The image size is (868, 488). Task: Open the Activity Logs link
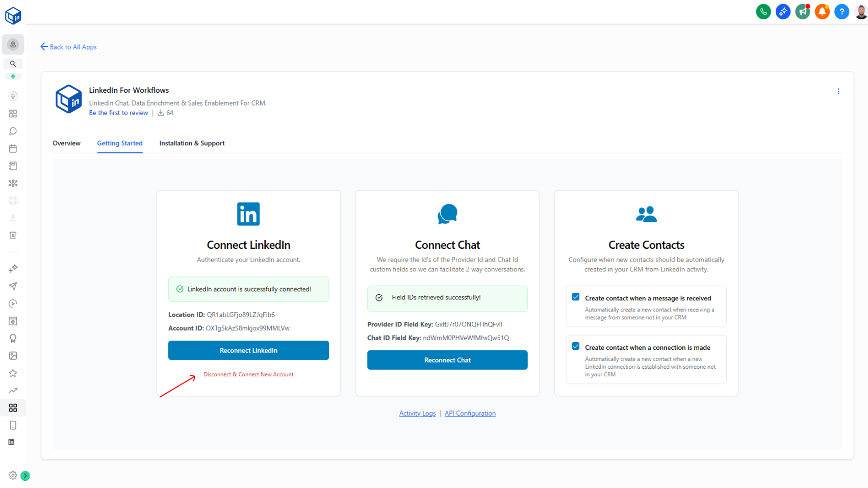pos(417,413)
